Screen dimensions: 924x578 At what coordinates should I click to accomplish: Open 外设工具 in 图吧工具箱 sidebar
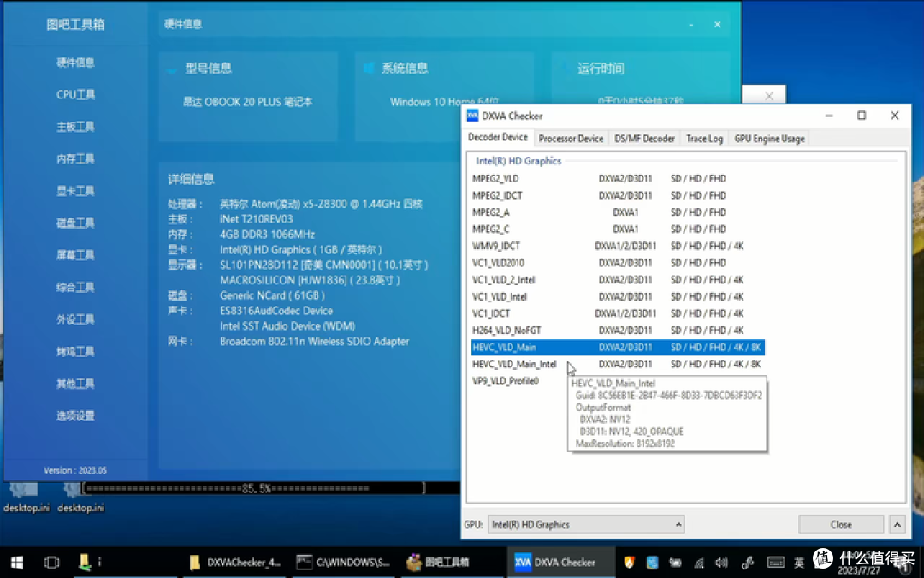point(75,319)
